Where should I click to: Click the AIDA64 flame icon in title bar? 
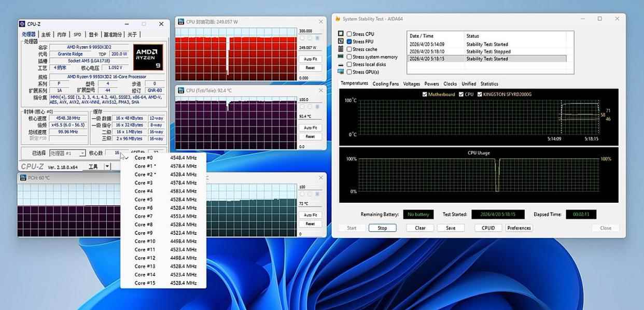[x=338, y=19]
